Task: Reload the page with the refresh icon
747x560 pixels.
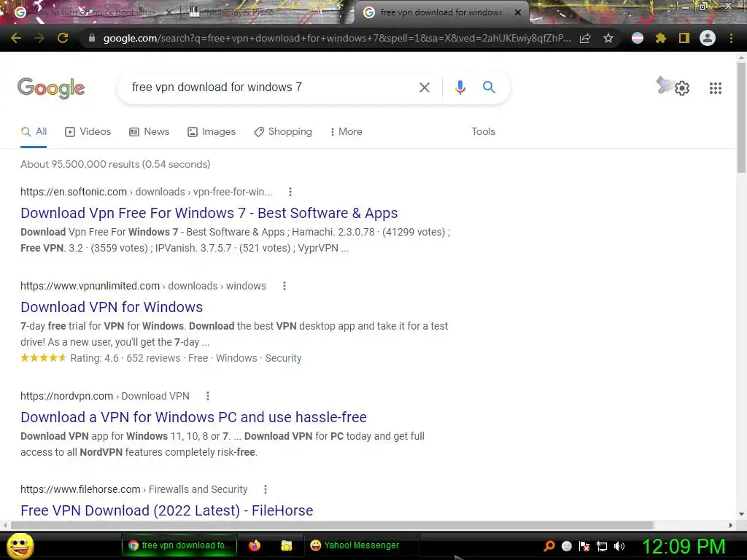Action: pos(63,38)
